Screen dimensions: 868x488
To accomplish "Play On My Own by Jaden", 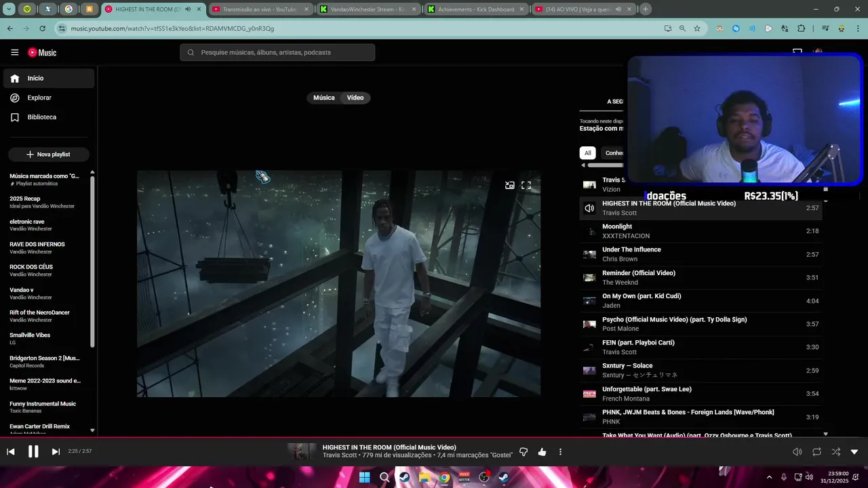I will coord(701,301).
